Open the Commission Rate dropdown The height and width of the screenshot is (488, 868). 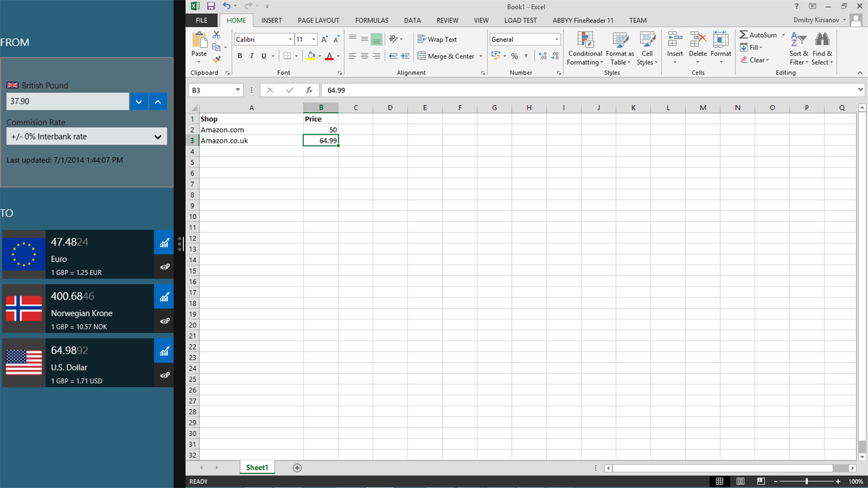[87, 137]
